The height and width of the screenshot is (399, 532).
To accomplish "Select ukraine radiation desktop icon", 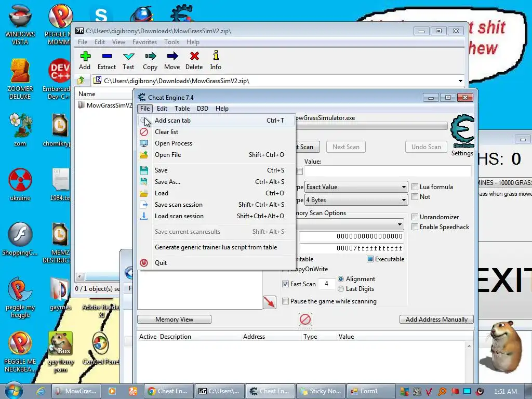I will [x=20, y=184].
